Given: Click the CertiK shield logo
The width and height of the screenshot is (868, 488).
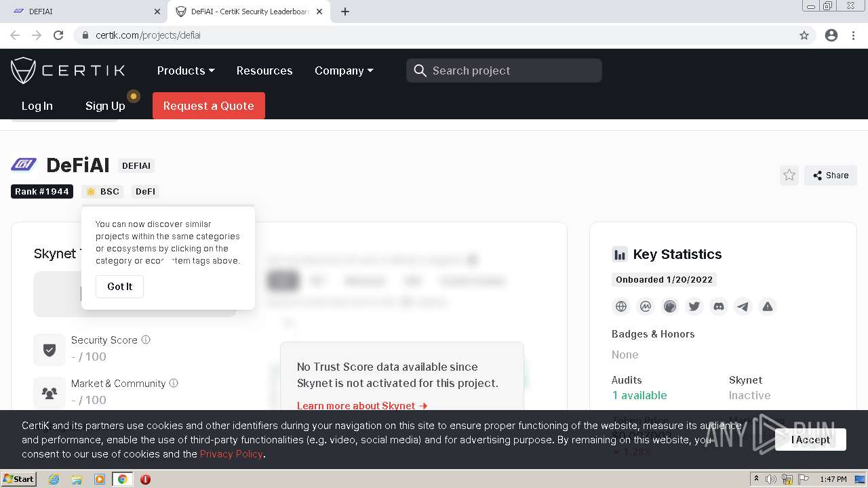Looking at the screenshot, I should point(23,70).
